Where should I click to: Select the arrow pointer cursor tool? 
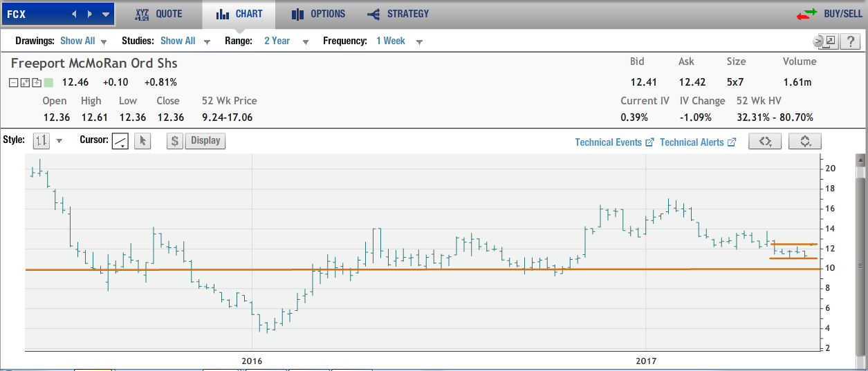point(142,141)
